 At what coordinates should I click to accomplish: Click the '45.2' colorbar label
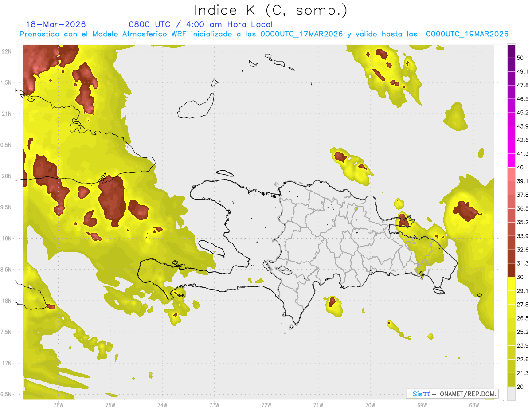pos(523,113)
